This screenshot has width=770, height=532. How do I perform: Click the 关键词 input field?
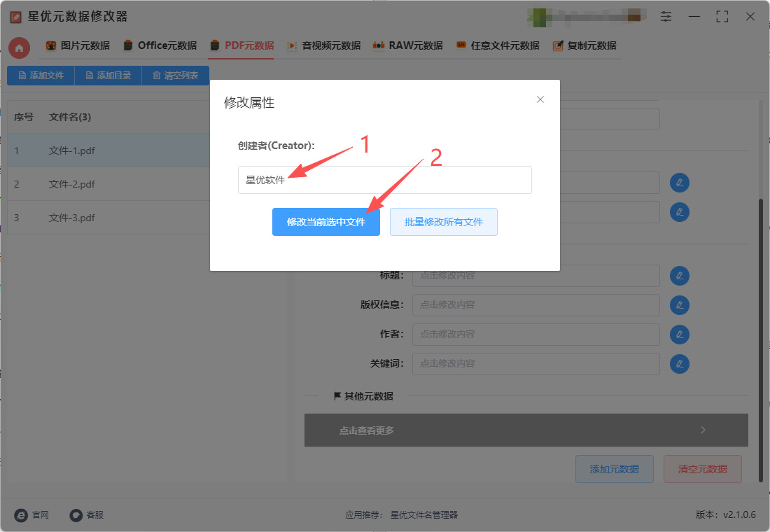point(535,364)
